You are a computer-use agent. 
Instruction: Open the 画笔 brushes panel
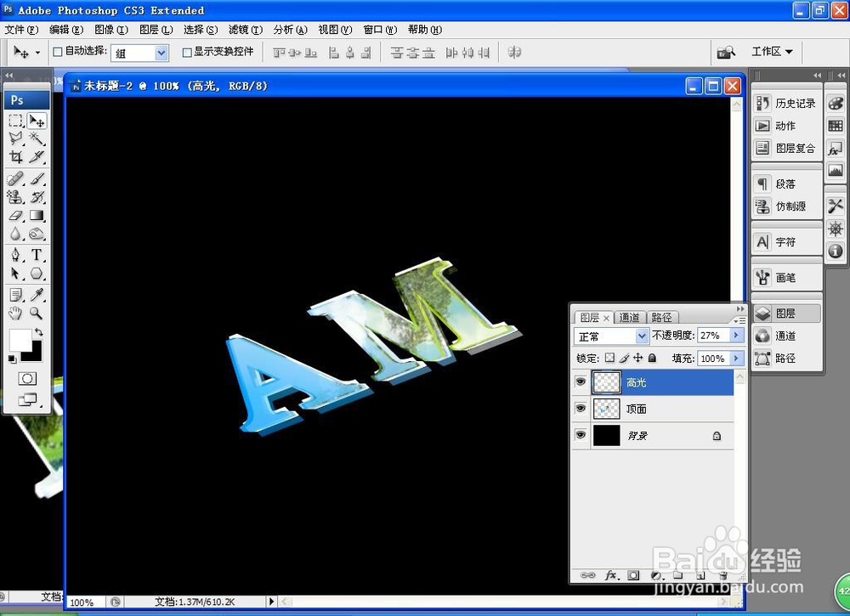coord(786,276)
